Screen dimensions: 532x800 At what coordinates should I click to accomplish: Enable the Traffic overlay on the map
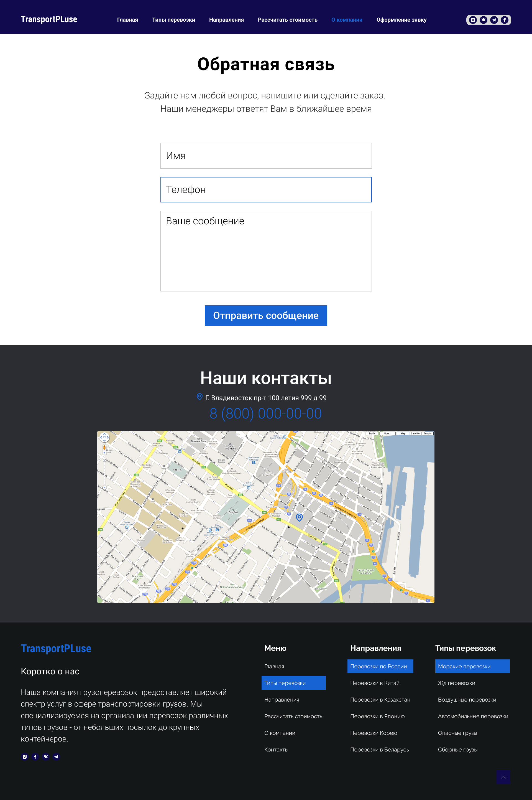click(x=372, y=434)
